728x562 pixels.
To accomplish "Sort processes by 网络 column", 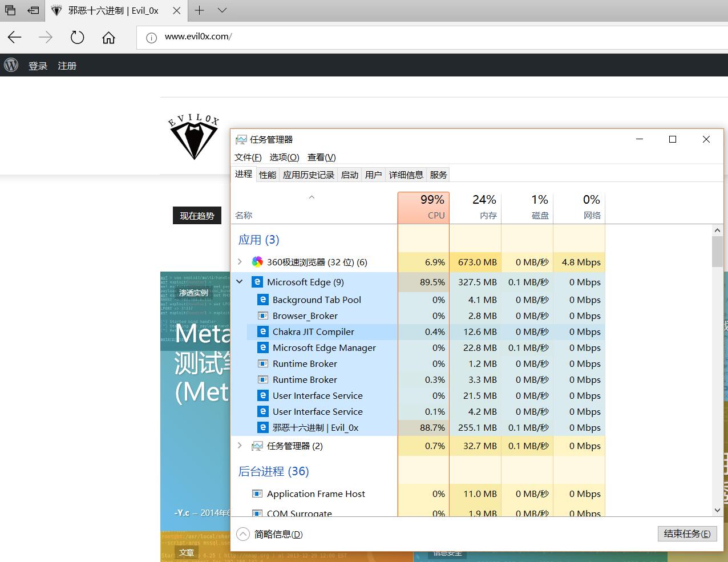I will [x=579, y=208].
